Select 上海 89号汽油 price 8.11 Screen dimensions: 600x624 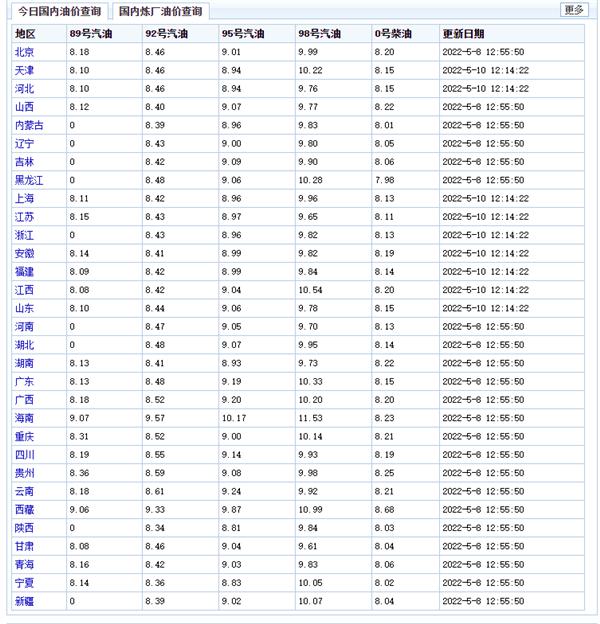(79, 199)
